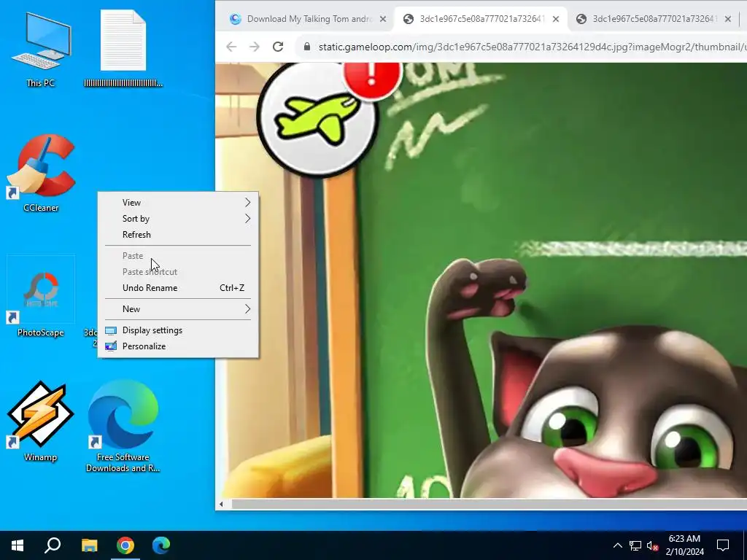Open Display settings from context menu

coord(178,330)
